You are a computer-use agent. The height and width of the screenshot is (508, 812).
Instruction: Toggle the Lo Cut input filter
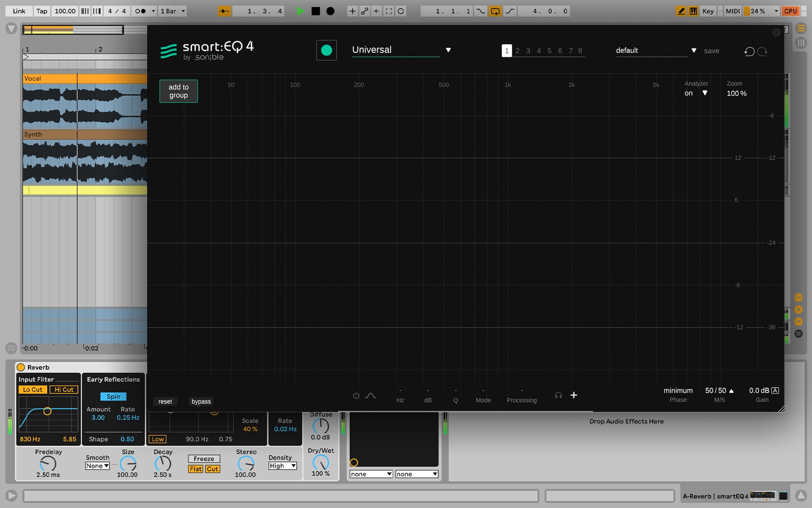tap(33, 390)
